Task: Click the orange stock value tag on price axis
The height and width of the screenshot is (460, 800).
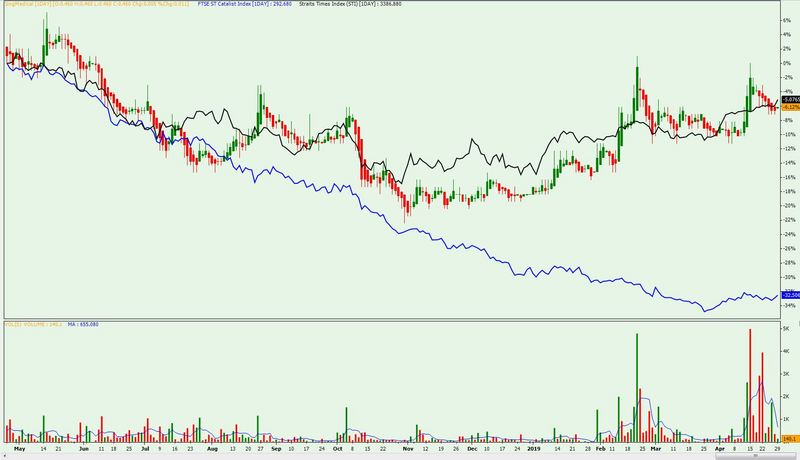Action: [790, 107]
